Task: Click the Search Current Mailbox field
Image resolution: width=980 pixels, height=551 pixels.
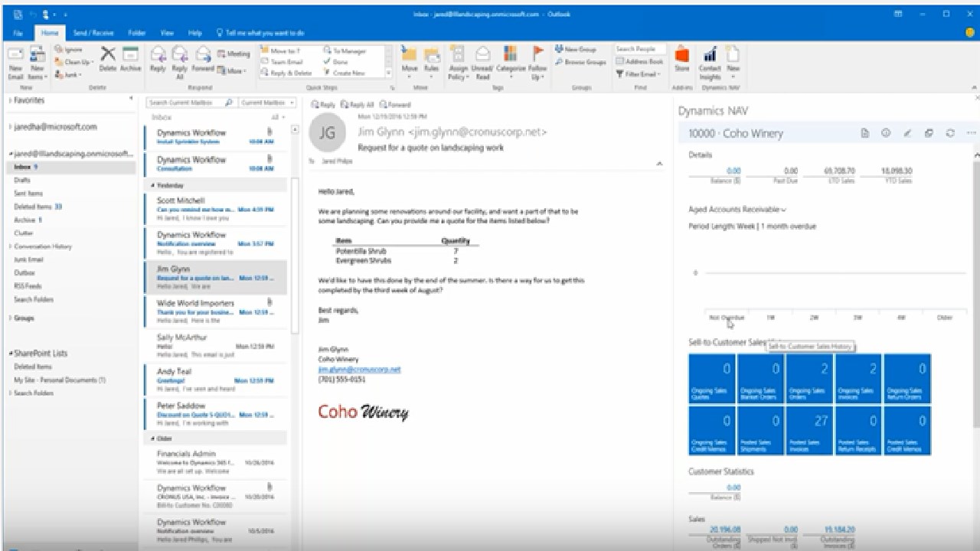Action: coord(191,103)
